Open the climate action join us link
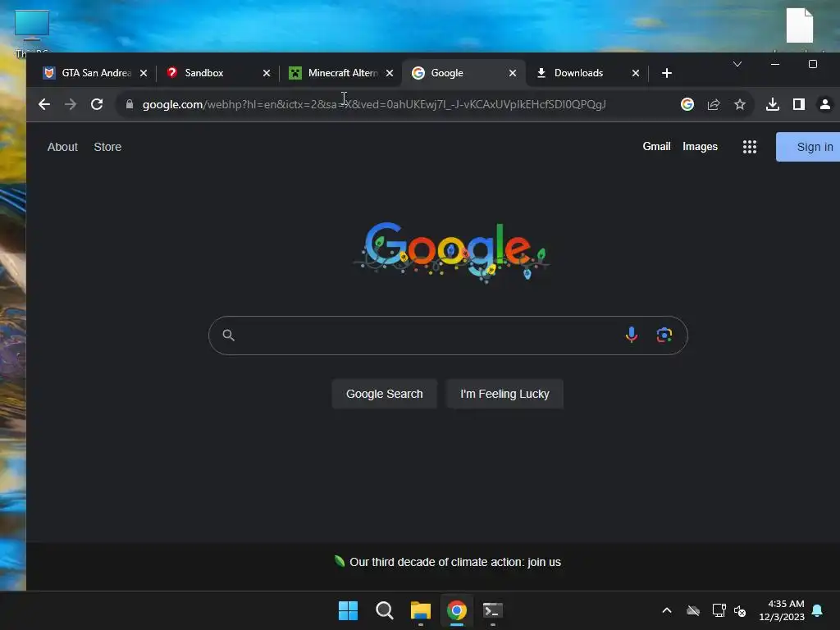Screen dimensions: 840x630 coord(454,562)
